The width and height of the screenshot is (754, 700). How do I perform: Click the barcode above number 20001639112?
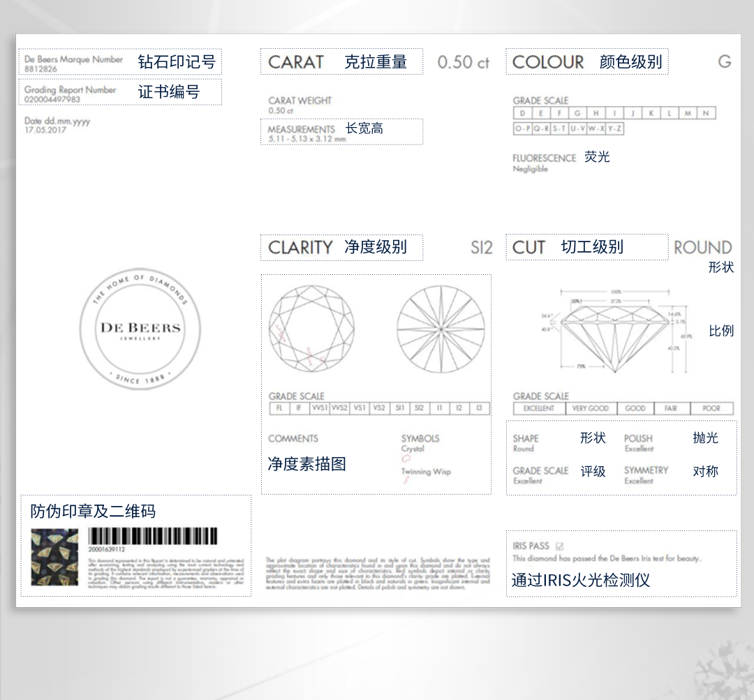pyautogui.click(x=153, y=536)
